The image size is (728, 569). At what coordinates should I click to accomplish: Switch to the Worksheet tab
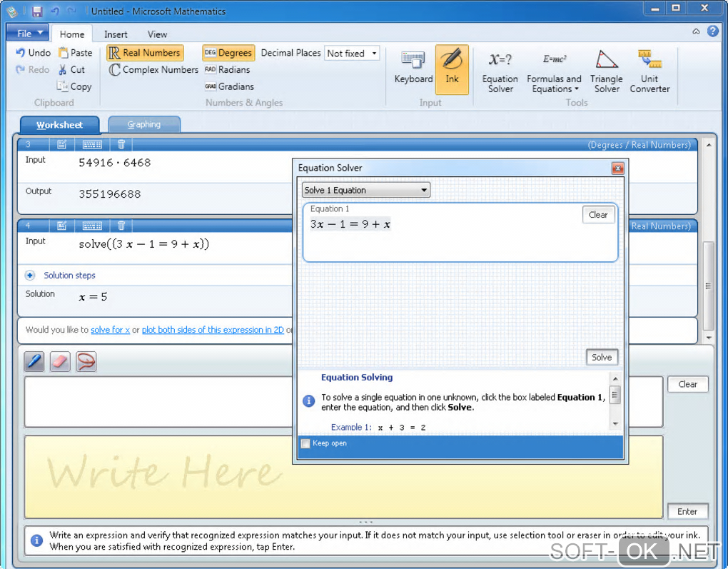click(59, 124)
